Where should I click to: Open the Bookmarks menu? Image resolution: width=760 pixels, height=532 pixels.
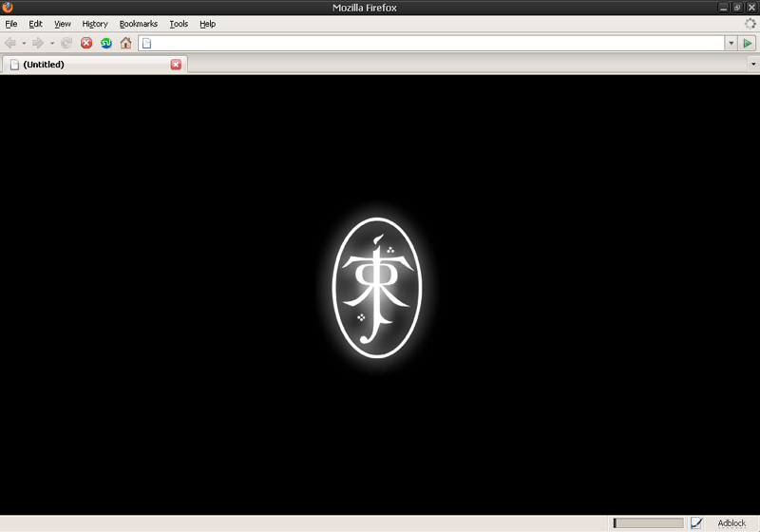point(138,24)
